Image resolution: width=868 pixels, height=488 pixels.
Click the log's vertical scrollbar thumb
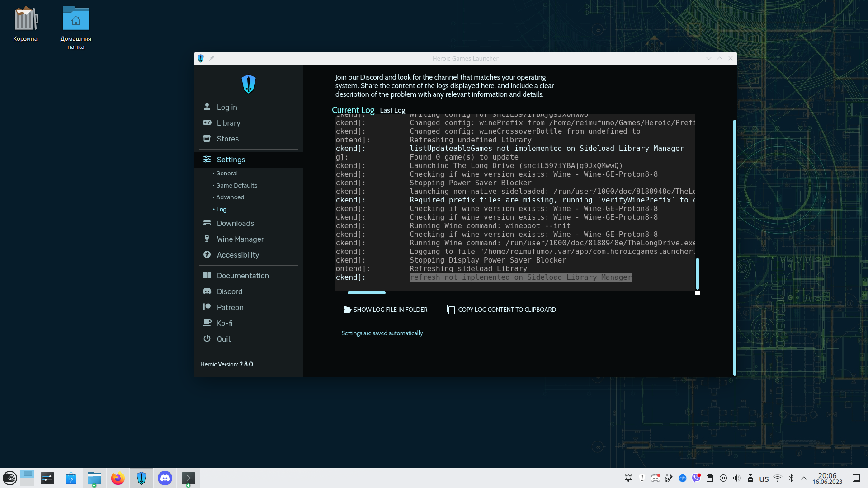pyautogui.click(x=697, y=273)
